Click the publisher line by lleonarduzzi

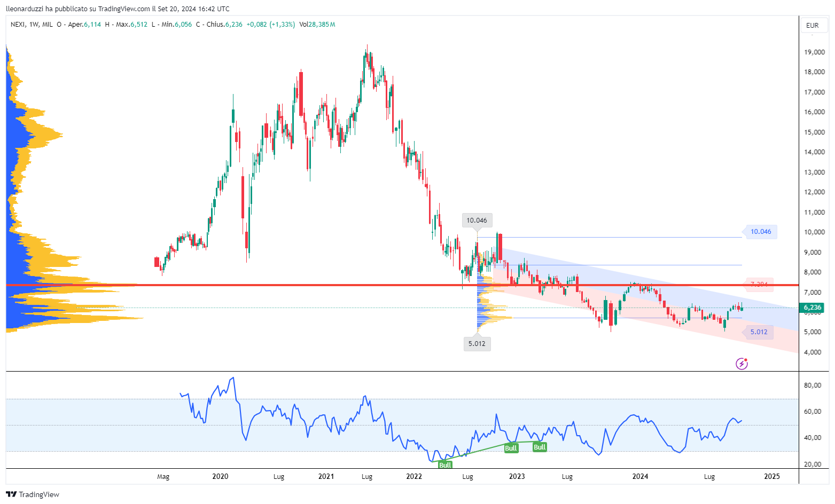[x=118, y=9]
